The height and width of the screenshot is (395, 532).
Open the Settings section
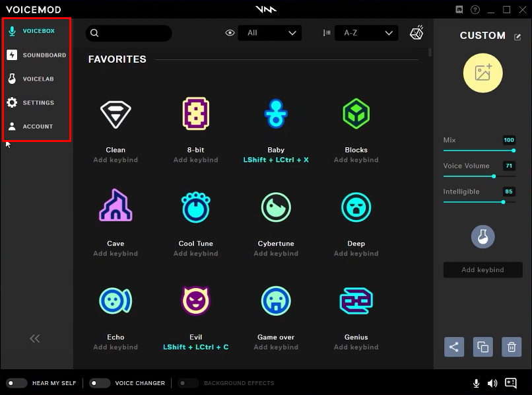(31, 102)
